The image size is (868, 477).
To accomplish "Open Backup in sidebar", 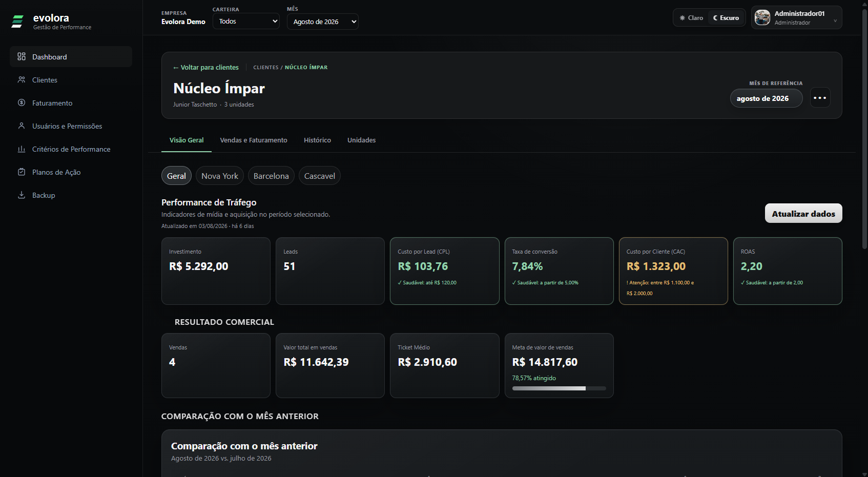I will coord(71,195).
